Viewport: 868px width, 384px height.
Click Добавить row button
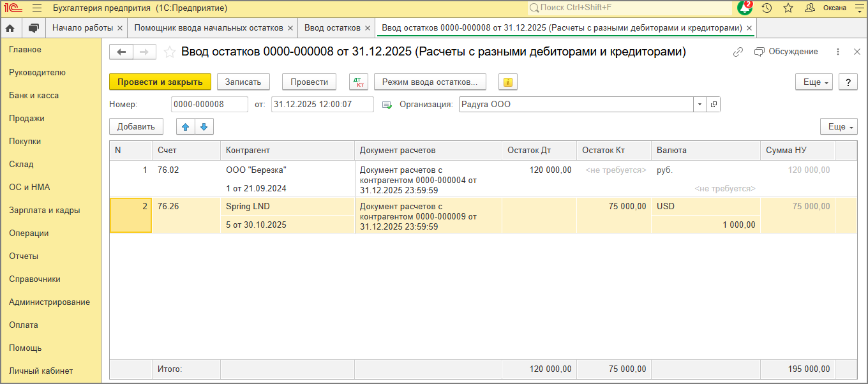(136, 126)
